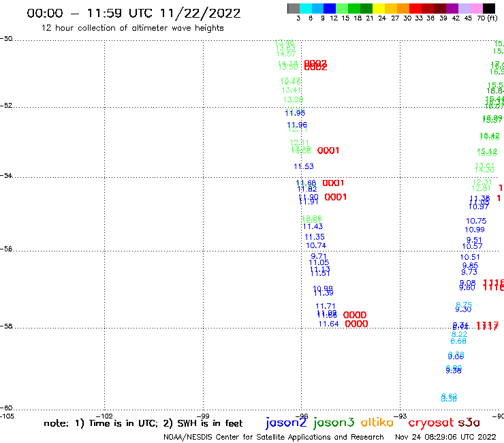Select the purple swatch in the color scale
Viewport: 504px width, 443px height.
[x=452, y=8]
